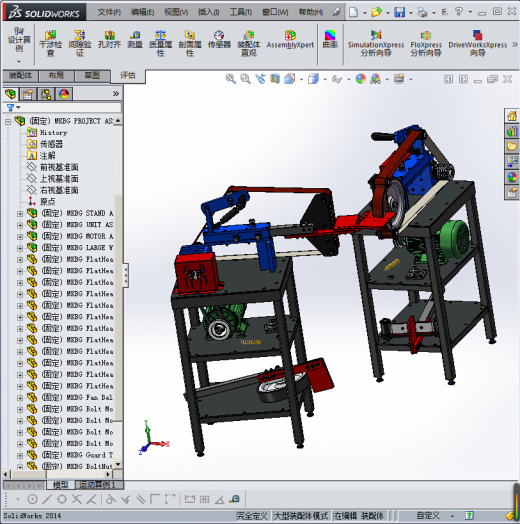Open 装配体直观 assembly visualization
The width and height of the screenshot is (520, 524).
249,43
